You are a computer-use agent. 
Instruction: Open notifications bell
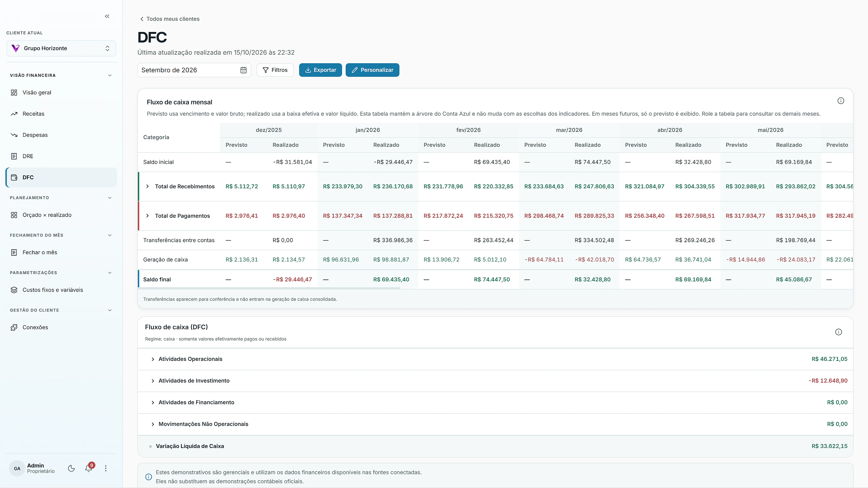[x=89, y=468]
